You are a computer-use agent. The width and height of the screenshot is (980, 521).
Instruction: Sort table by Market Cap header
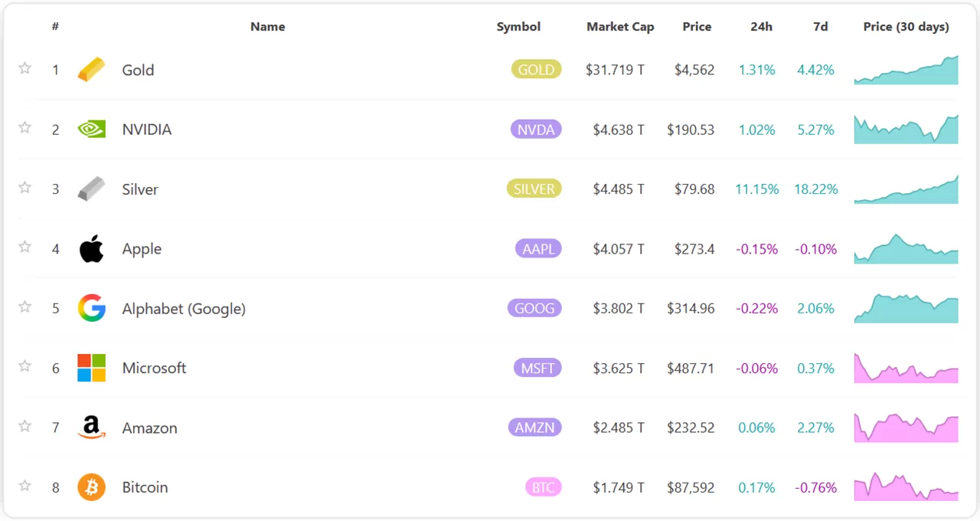620,27
